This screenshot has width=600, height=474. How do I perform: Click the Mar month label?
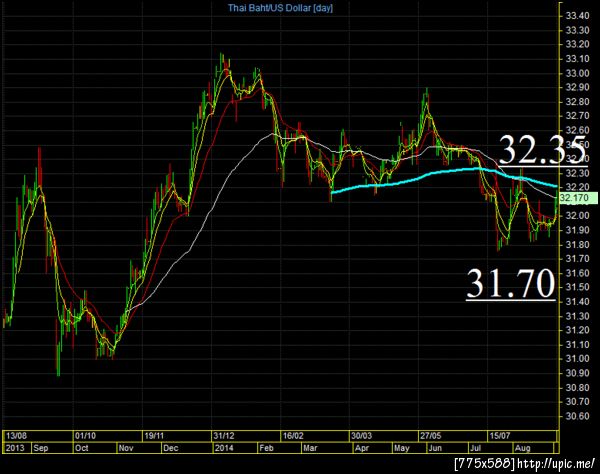tap(310, 448)
